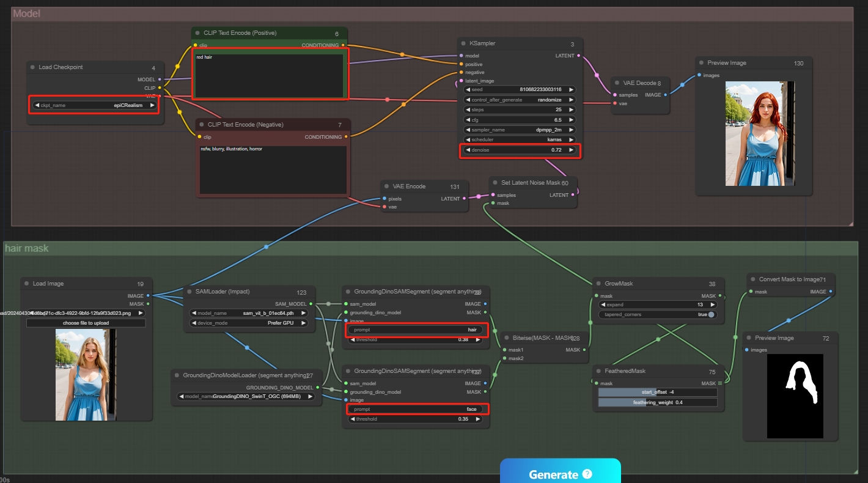Click the images input dot on Preview Image 130
This screenshot has height=483, width=868.
click(x=700, y=75)
